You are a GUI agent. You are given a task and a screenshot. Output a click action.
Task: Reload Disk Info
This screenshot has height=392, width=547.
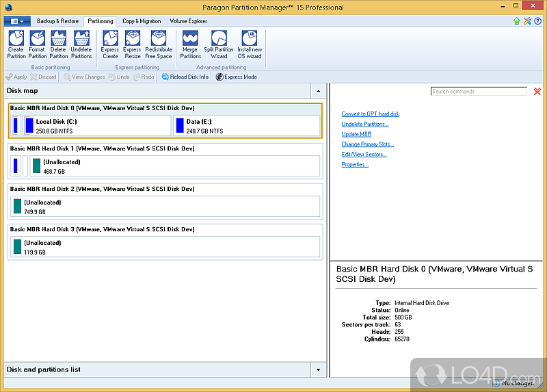(185, 77)
